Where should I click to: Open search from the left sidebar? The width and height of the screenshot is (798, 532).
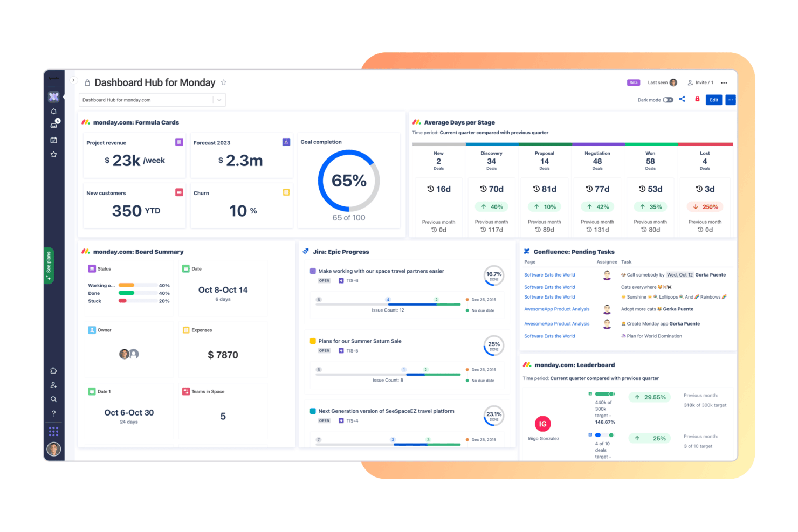pos(53,399)
